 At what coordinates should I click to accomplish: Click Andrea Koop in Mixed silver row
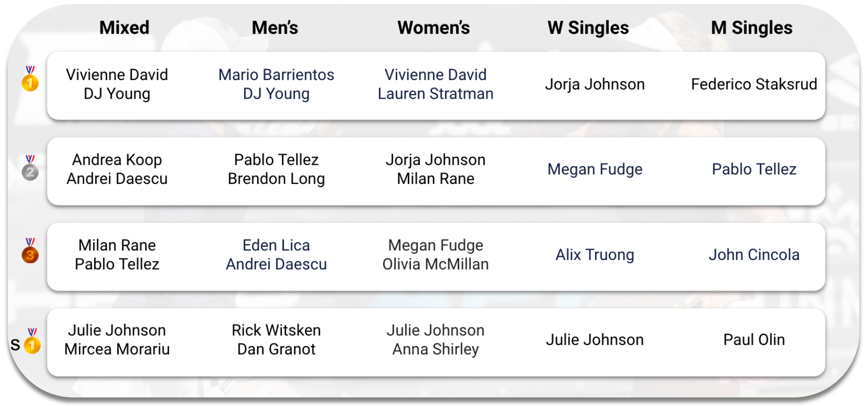[117, 160]
